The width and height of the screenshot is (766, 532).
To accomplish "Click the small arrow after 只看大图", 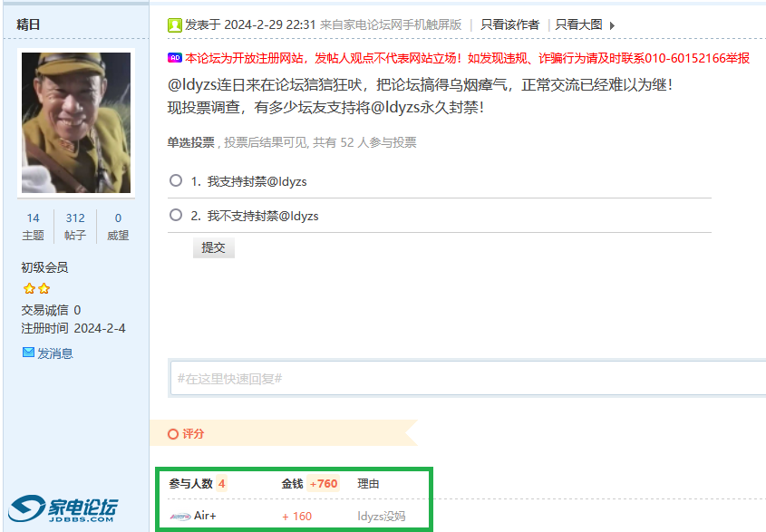I will (612, 25).
